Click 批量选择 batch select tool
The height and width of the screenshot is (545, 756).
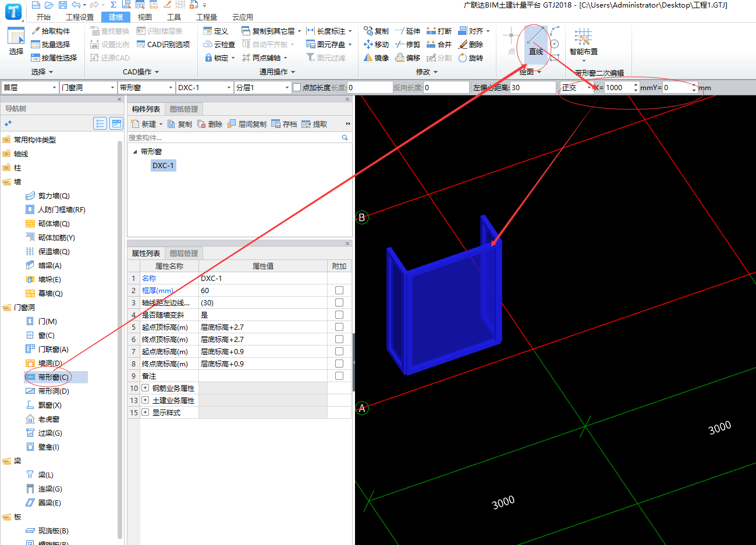(x=51, y=44)
